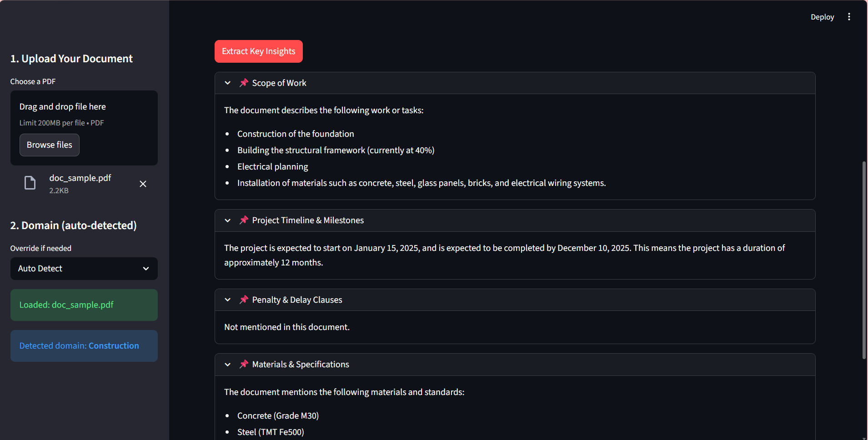The height and width of the screenshot is (440, 868).
Task: Click the Browse files button
Action: 50,145
